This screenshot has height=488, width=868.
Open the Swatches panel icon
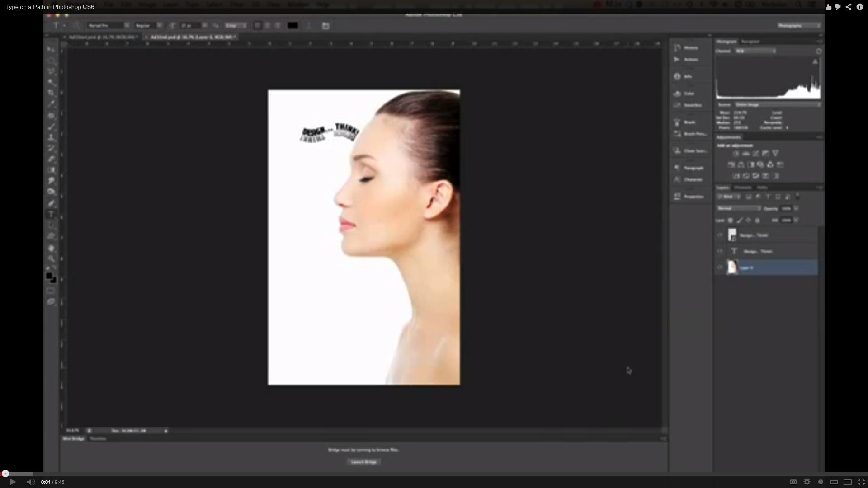pos(677,105)
